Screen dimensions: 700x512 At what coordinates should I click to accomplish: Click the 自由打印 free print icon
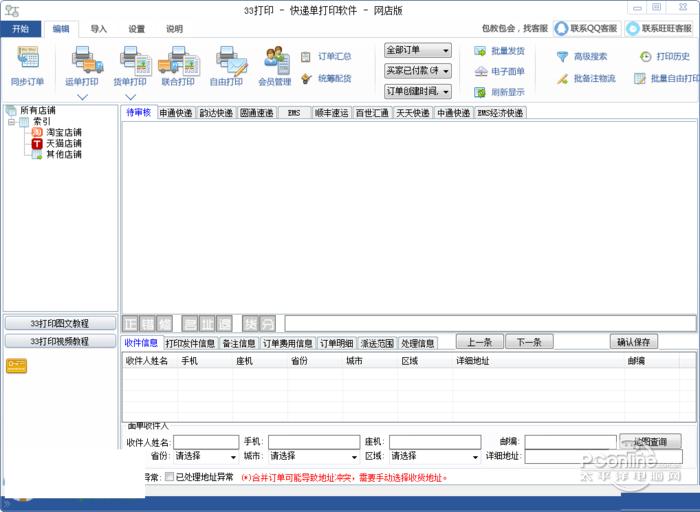231,60
